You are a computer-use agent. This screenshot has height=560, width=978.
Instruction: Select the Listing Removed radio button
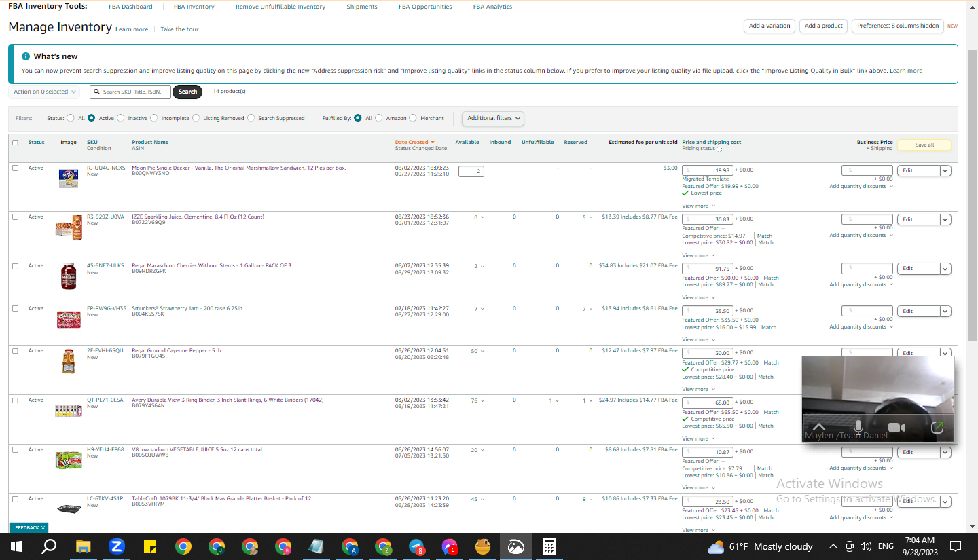196,118
